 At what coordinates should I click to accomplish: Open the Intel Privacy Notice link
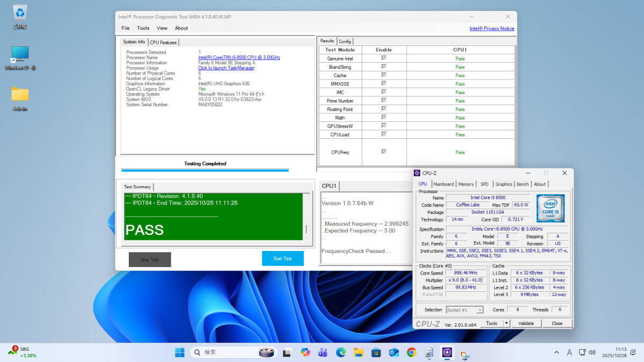pos(492,28)
